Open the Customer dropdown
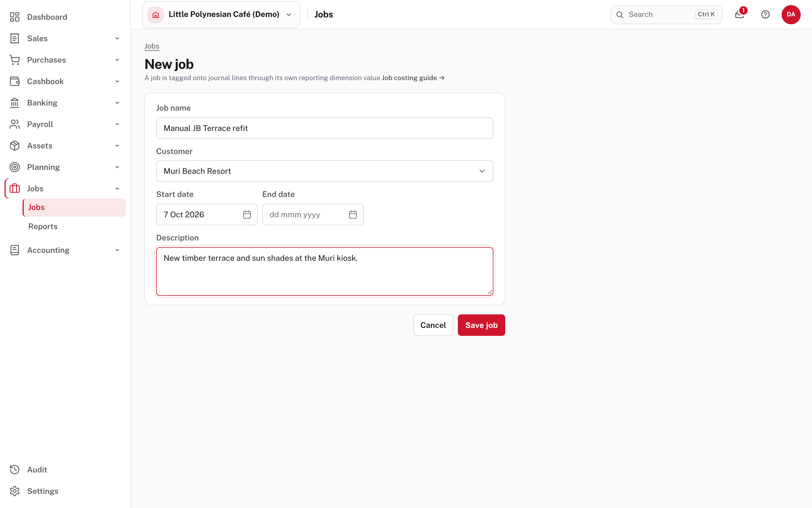Image resolution: width=812 pixels, height=508 pixels. pyautogui.click(x=325, y=171)
